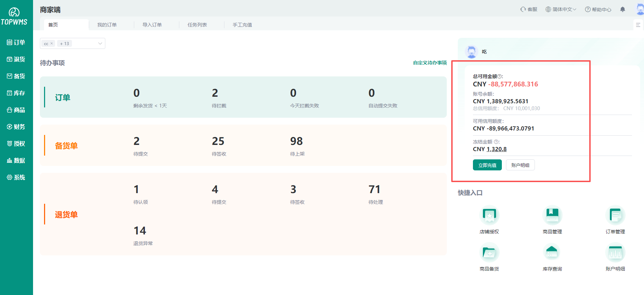Viewport: 644px width, 295px height.
Task: Switch to the 导入订单 tab
Action: (x=152, y=25)
